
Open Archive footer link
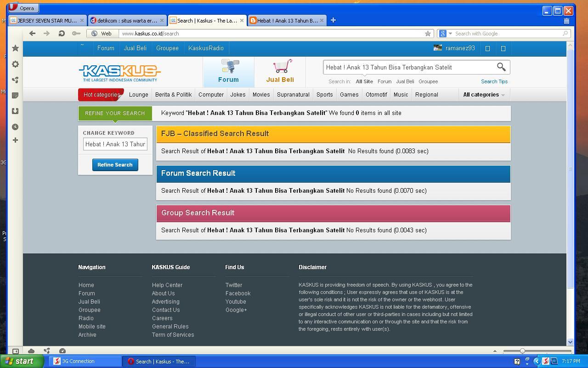(x=87, y=335)
